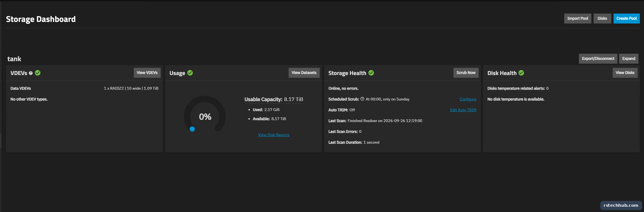Open the Import Pool dialog

(x=578, y=19)
